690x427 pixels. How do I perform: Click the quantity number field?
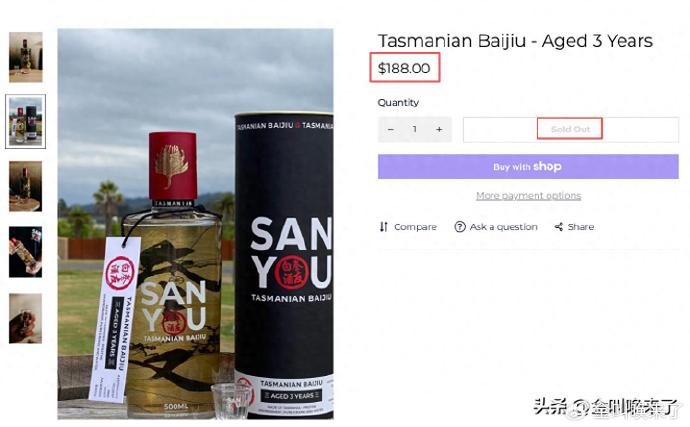415,129
